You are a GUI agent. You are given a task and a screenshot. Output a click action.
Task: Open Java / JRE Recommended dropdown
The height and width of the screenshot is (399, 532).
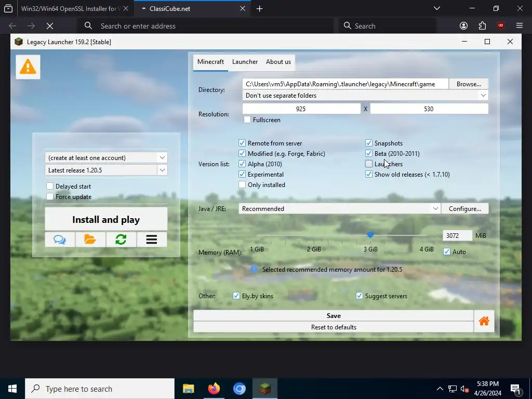(339, 209)
